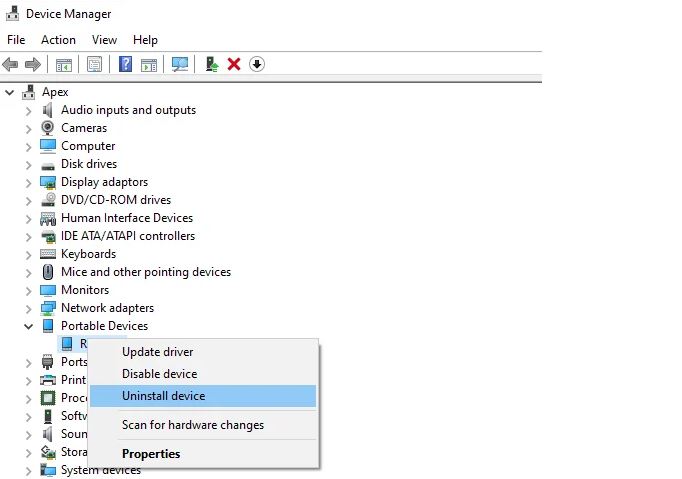This screenshot has width=682, height=479.
Task: Select Mice and other pointing devices
Action: 146,272
